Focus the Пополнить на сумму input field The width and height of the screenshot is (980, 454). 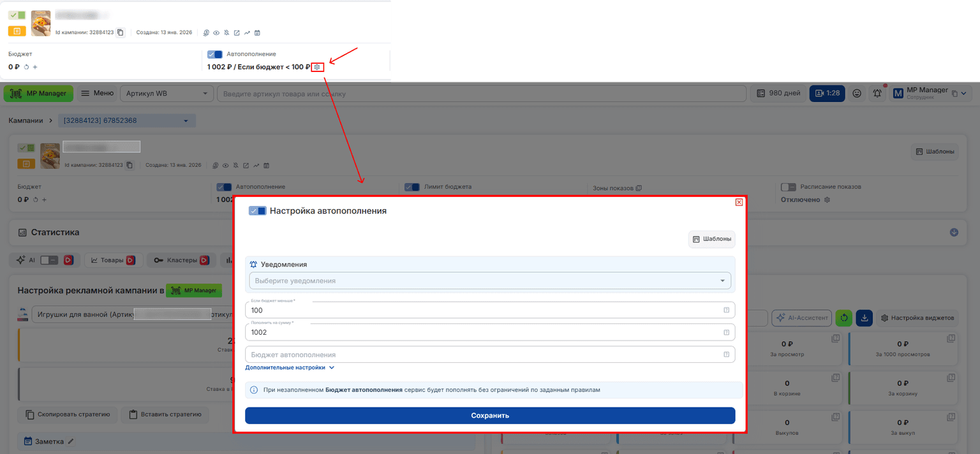(x=490, y=332)
